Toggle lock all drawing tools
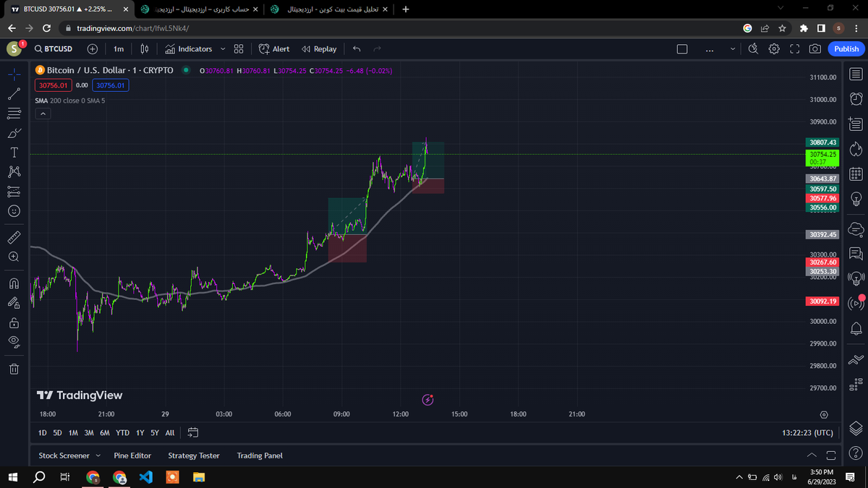Screen dimensions: 868x488 click(x=14, y=322)
